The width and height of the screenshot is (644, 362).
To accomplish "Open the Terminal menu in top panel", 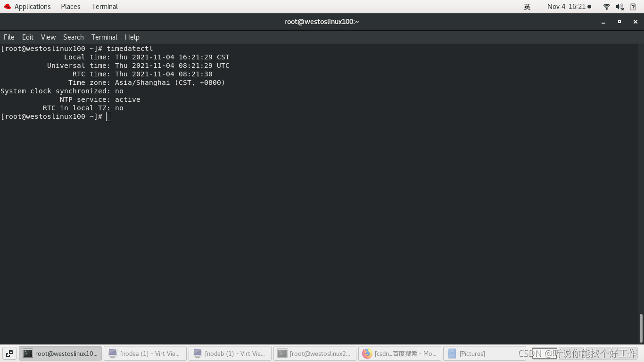I will click(105, 7).
